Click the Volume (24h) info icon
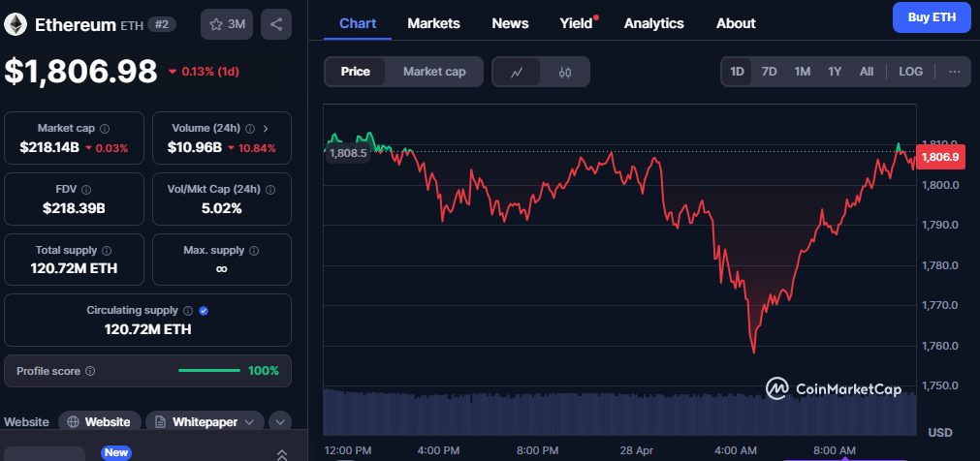This screenshot has height=461, width=980. point(250,129)
